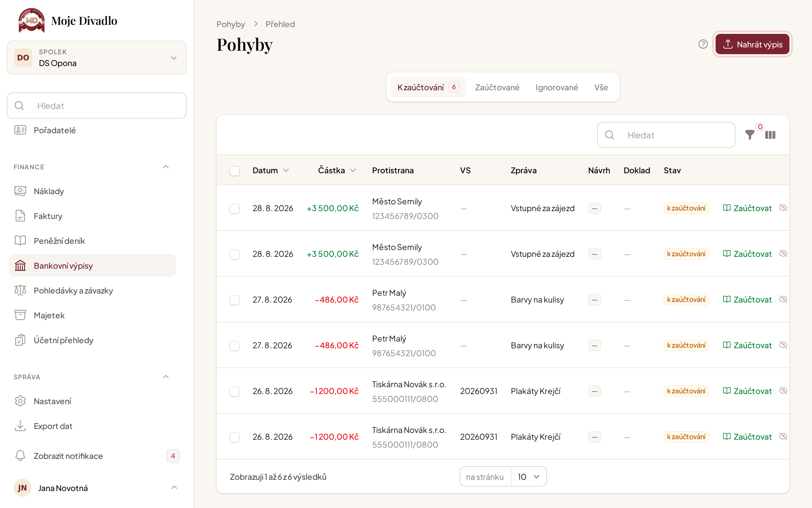Click the Nastavení gear icon

[20, 401]
